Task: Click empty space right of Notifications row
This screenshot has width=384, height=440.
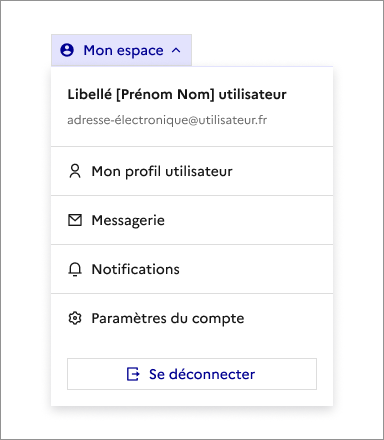Action: click(x=256, y=269)
